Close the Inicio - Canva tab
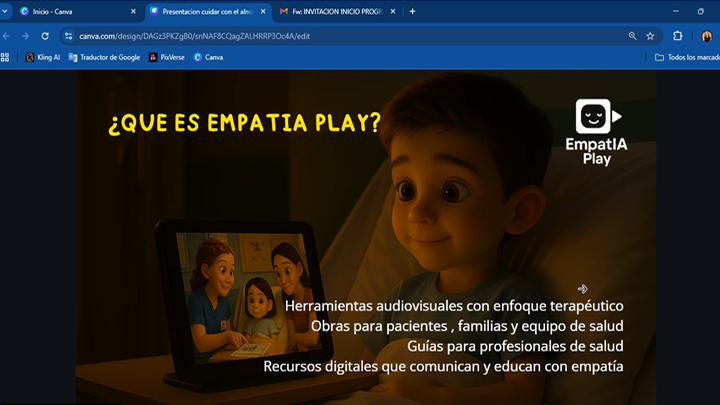 pos(133,11)
